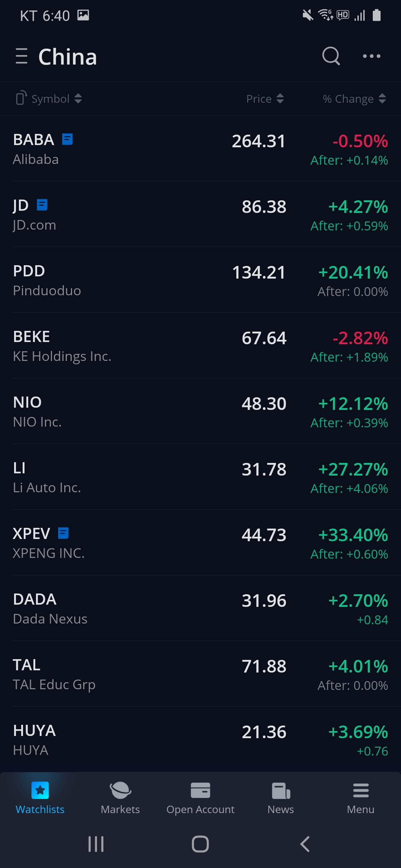Open the Li Auto Inc. stock row

(149, 477)
